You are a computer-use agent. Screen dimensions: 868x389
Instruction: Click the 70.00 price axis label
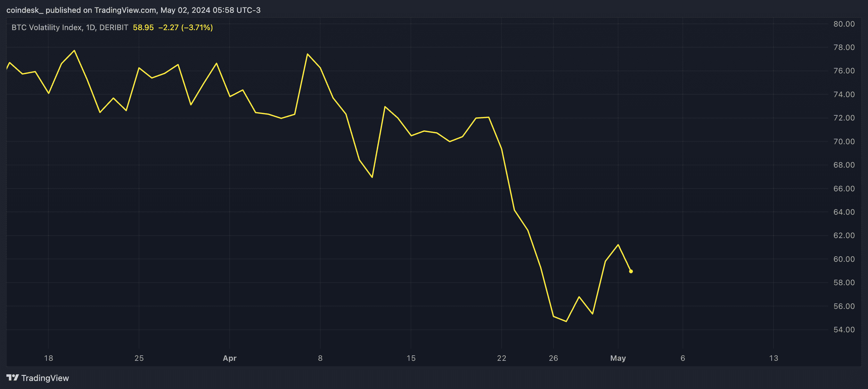844,142
